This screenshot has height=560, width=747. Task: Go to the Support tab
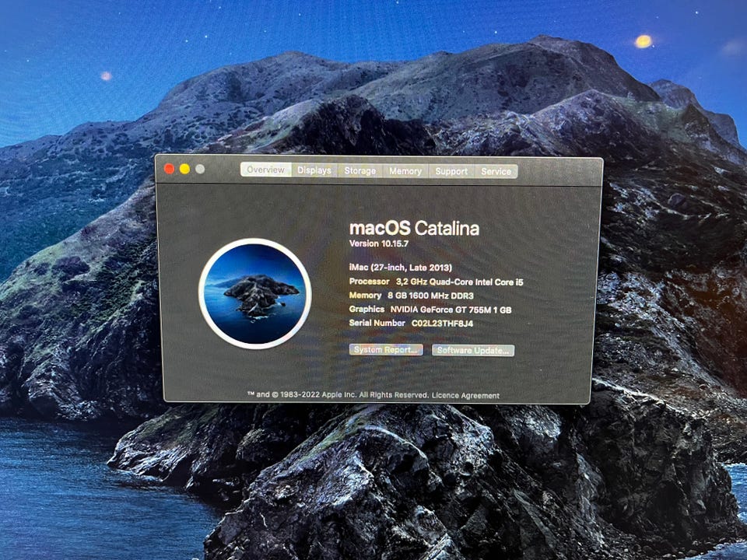[x=451, y=171]
